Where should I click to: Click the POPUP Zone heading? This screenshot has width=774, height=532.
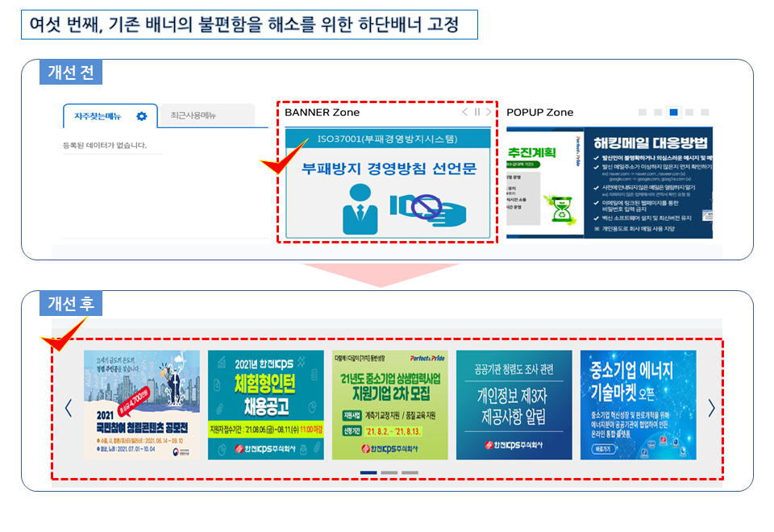(x=539, y=113)
